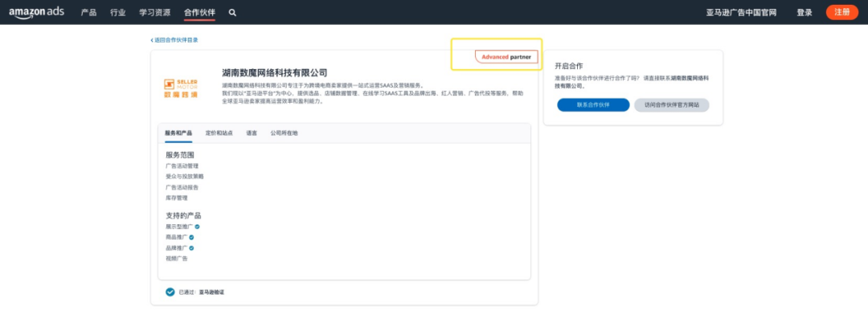Click the 服务范围 heading
868x331 pixels.
[x=180, y=155]
